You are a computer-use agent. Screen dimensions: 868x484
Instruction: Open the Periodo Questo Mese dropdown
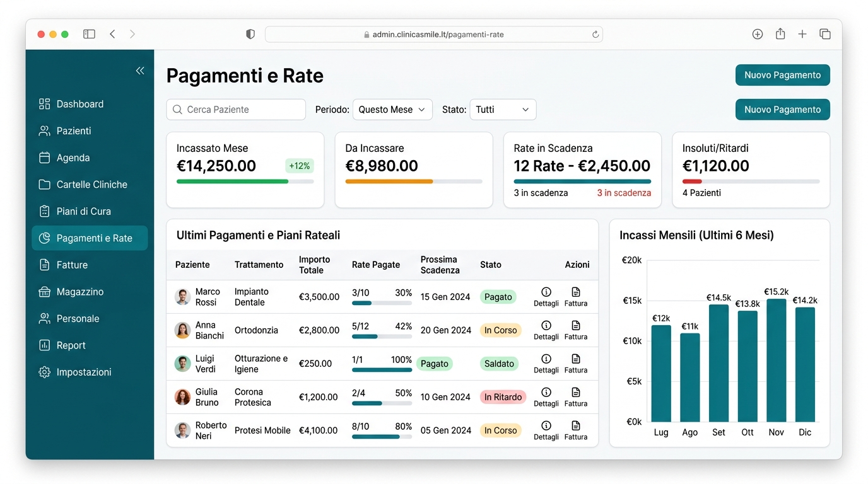tap(392, 110)
